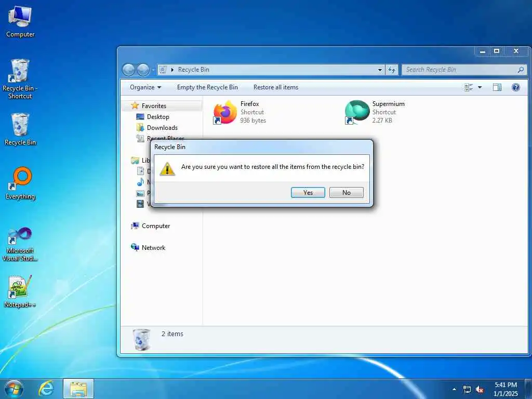
Task: Click the Recycle Bin address bar icon
Action: point(163,70)
